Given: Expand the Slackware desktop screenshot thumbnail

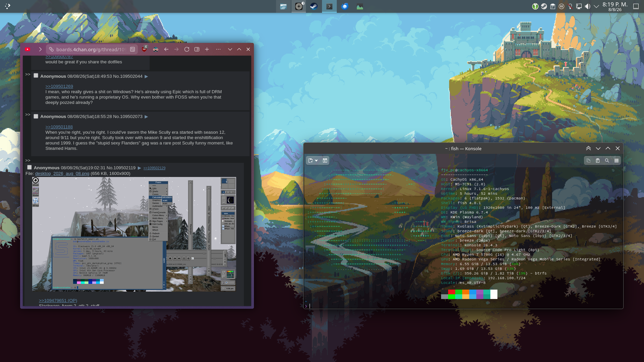Looking at the screenshot, I should [134, 234].
